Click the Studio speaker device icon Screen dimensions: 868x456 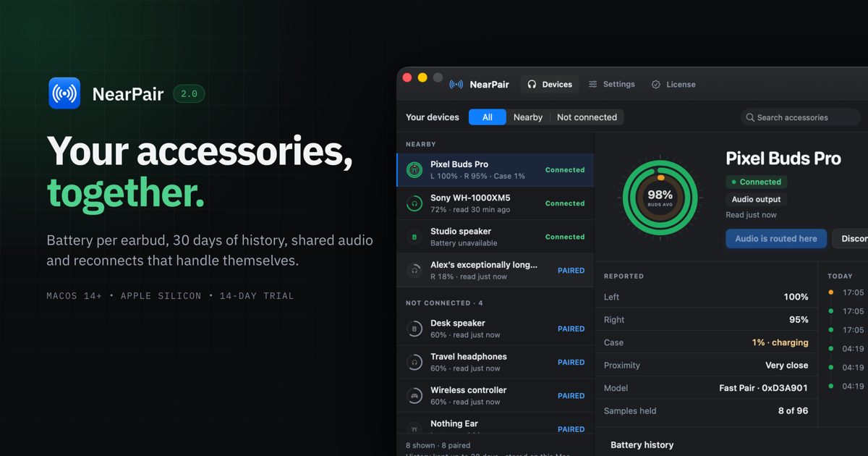(x=414, y=237)
